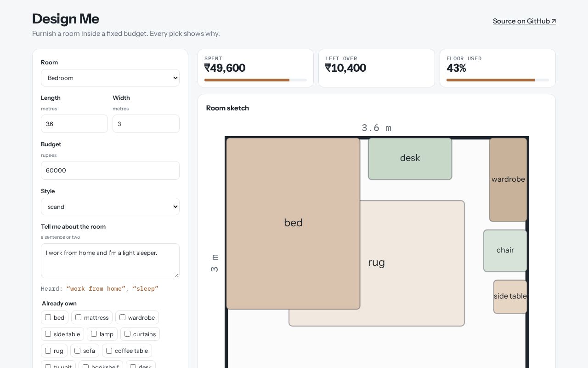Image resolution: width=588 pixels, height=368 pixels.
Task: Tick the bed checkbox under Already own
Action: coord(48,317)
